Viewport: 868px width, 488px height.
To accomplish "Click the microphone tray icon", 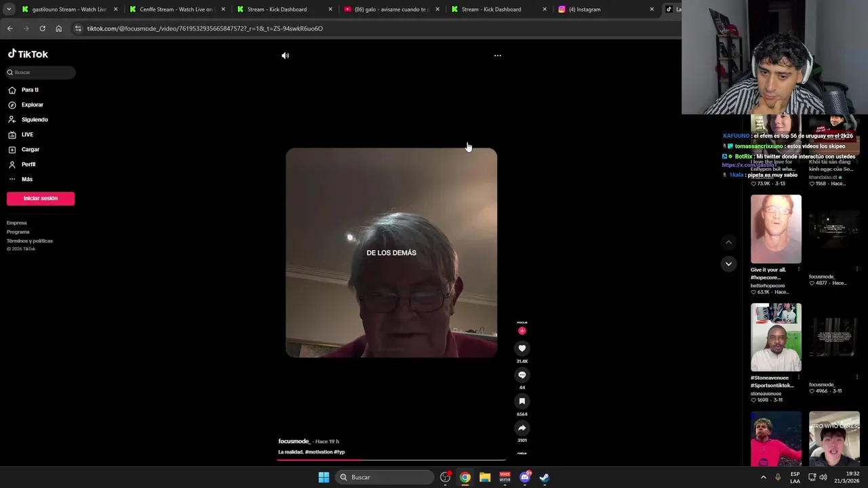I will [x=778, y=477].
